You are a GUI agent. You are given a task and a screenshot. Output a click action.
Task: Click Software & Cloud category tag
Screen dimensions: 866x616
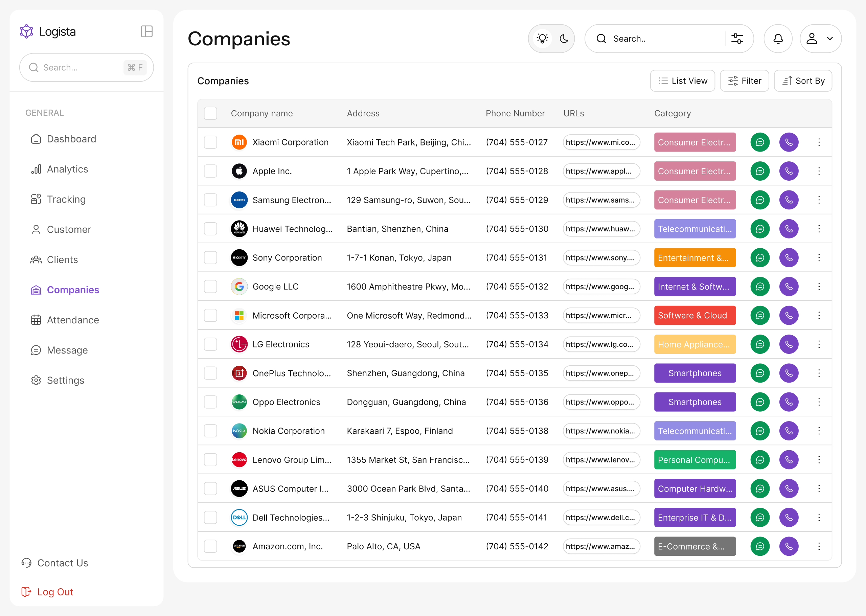click(695, 315)
